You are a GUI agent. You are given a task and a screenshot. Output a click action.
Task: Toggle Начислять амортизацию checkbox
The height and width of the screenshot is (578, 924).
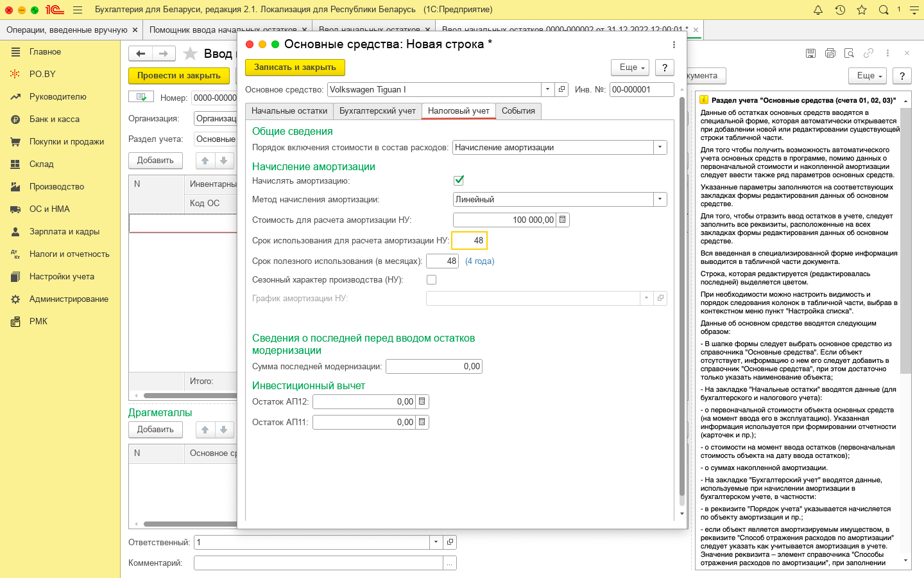(459, 180)
